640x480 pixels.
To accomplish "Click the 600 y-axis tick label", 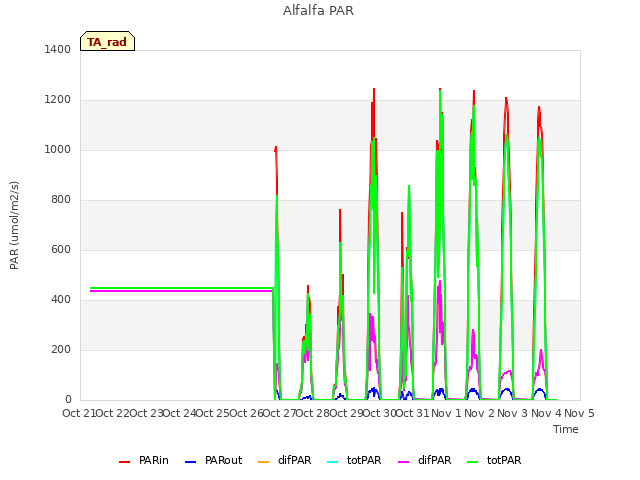I will click(61, 249).
